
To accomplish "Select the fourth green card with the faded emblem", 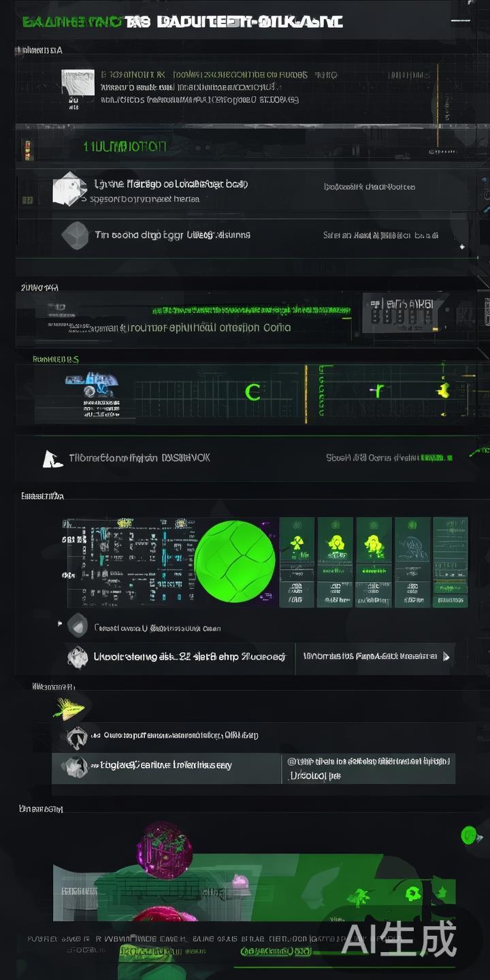I will [412, 561].
